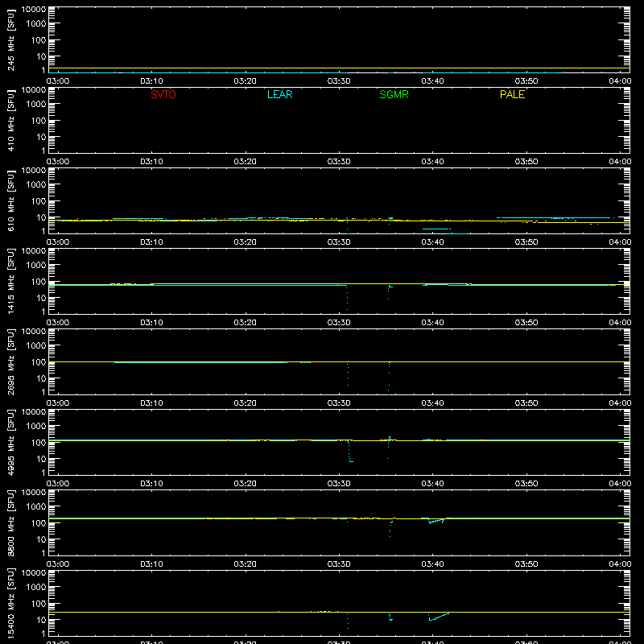Click 03:30 tick label under 245 MHz plot

(339, 81)
